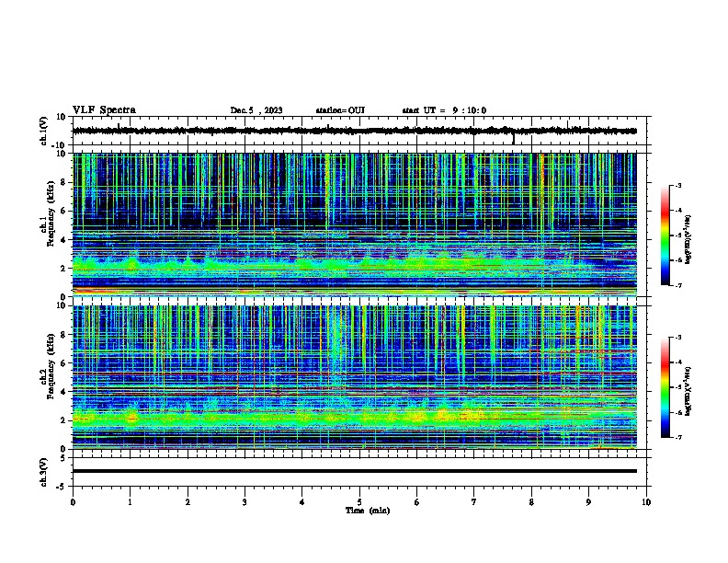Click the ch.3 flat voltage trace line
728x563 pixels.
(355, 471)
